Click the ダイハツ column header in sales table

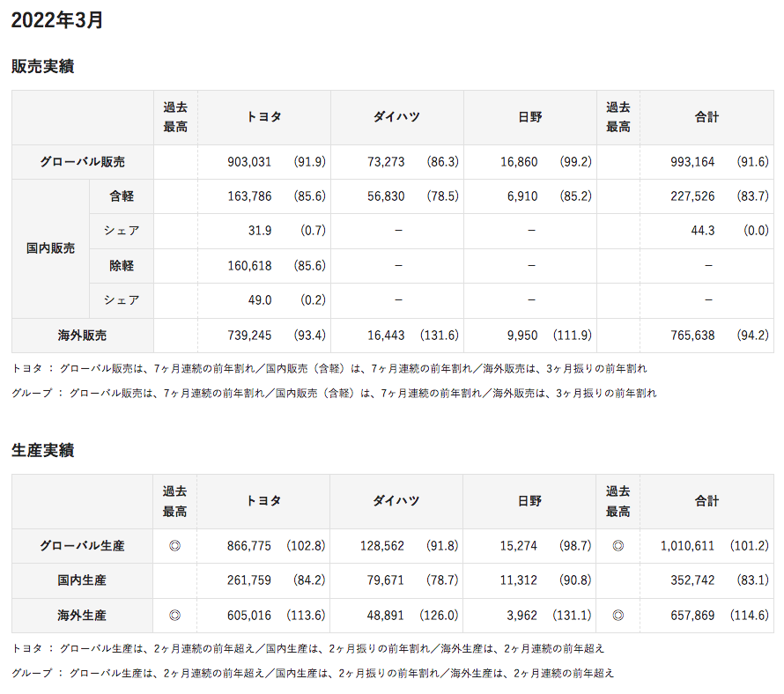pos(396,117)
